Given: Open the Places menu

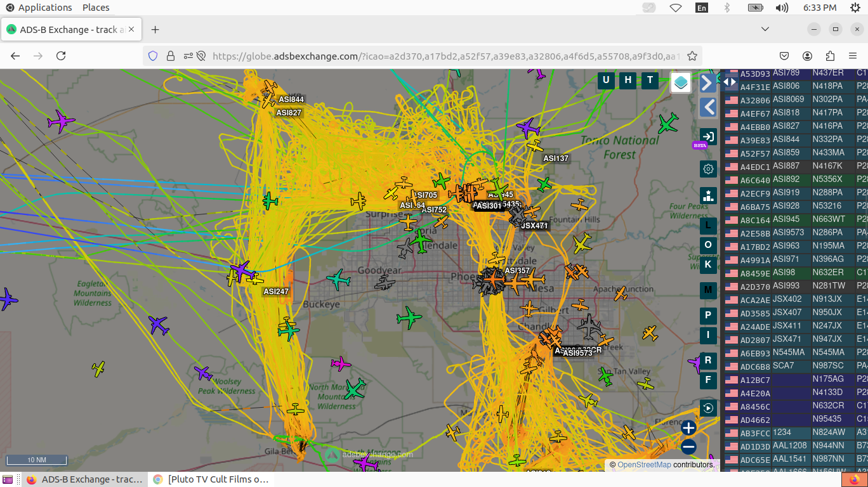Looking at the screenshot, I should click(96, 8).
